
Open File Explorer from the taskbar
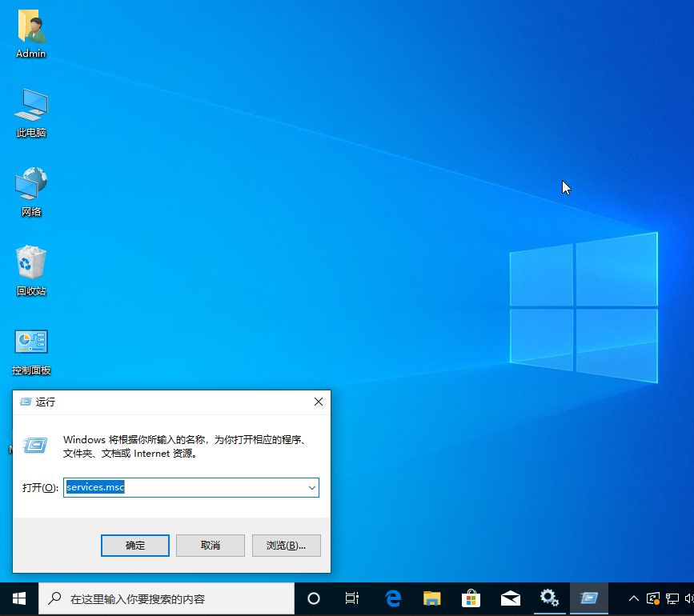[x=431, y=598]
